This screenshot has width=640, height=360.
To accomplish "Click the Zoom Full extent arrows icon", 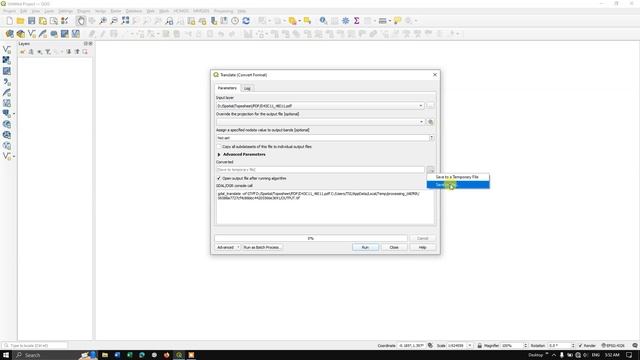I will pyautogui.click(x=125, y=21).
